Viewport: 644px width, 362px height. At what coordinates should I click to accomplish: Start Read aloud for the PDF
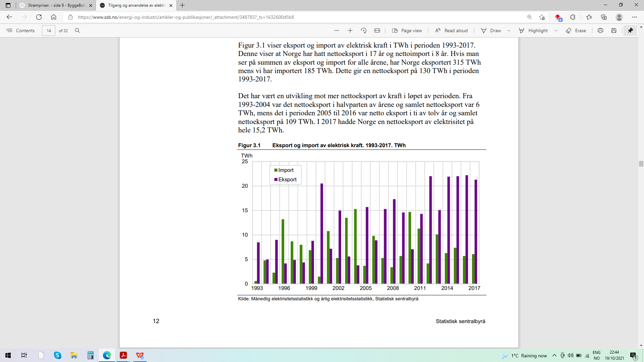(451, 31)
